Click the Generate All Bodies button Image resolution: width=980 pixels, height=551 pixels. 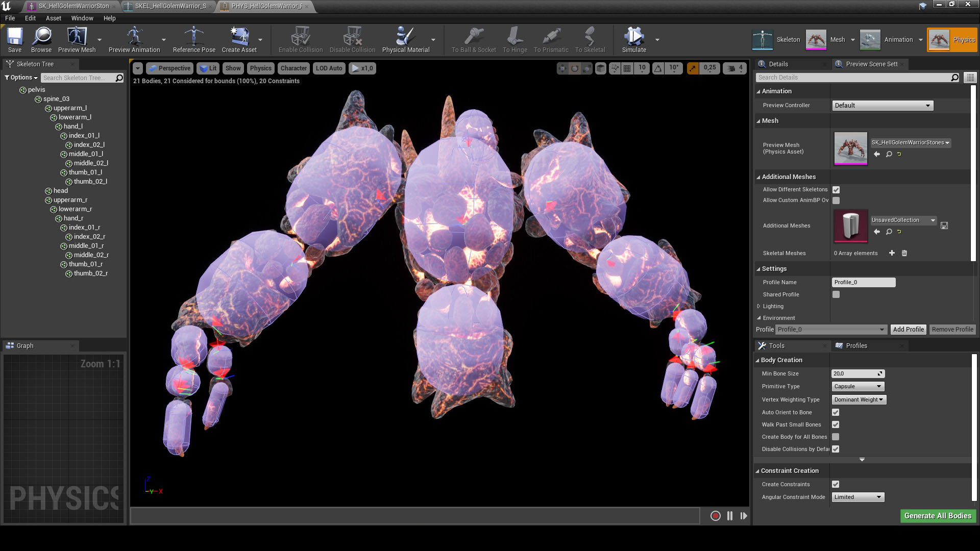click(938, 516)
